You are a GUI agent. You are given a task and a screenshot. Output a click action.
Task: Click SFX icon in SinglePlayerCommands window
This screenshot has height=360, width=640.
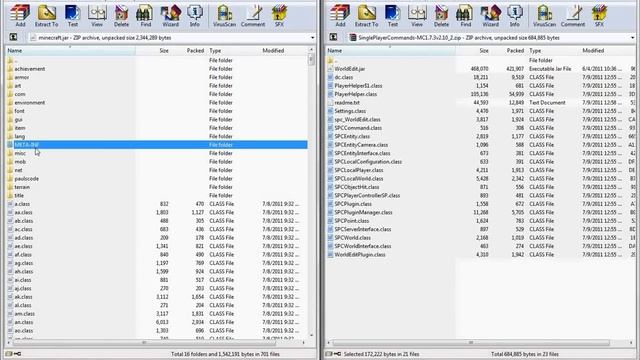pyautogui.click(x=599, y=16)
